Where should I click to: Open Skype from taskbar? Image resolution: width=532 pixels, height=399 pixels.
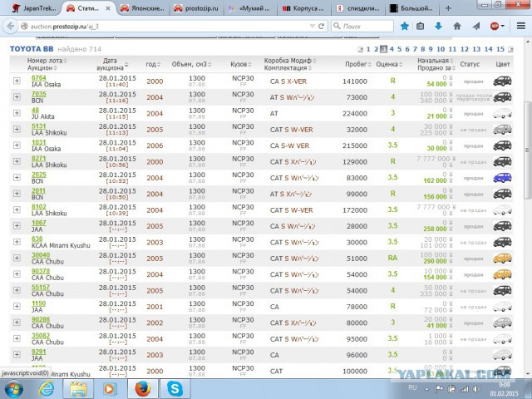175,389
